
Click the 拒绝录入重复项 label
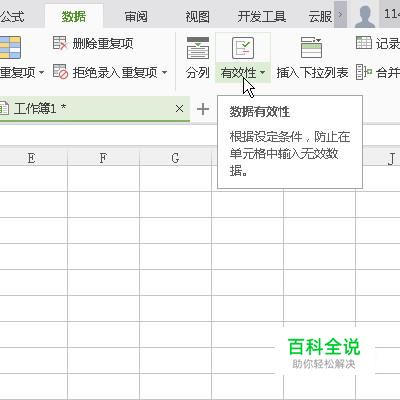point(115,72)
